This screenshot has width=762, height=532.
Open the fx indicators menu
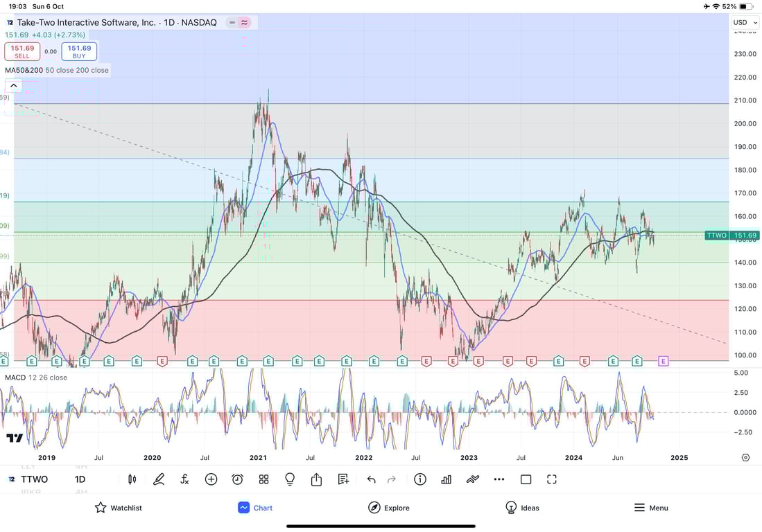coord(184,479)
